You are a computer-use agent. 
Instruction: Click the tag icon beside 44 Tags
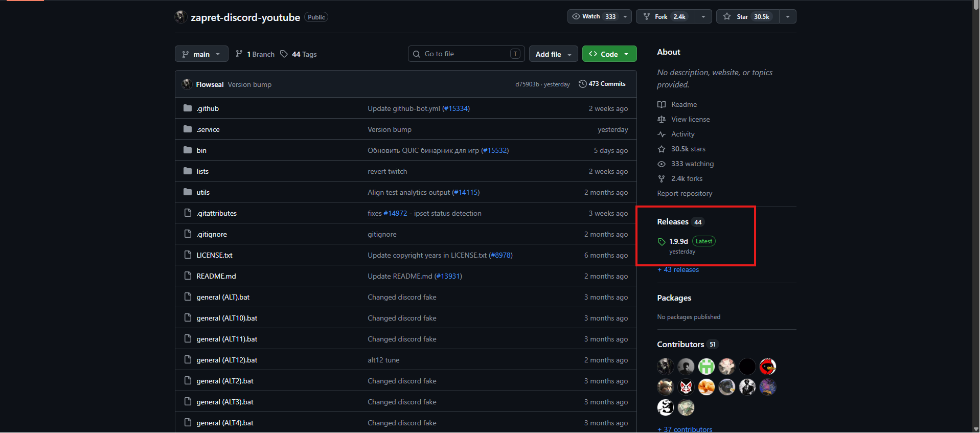(284, 54)
